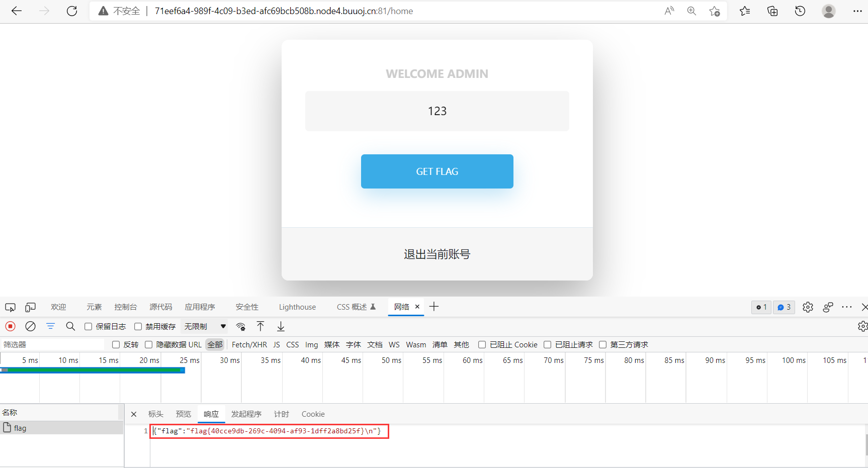This screenshot has width=868, height=468.
Task: Search network requests with the magnifier icon
Action: [70, 326]
